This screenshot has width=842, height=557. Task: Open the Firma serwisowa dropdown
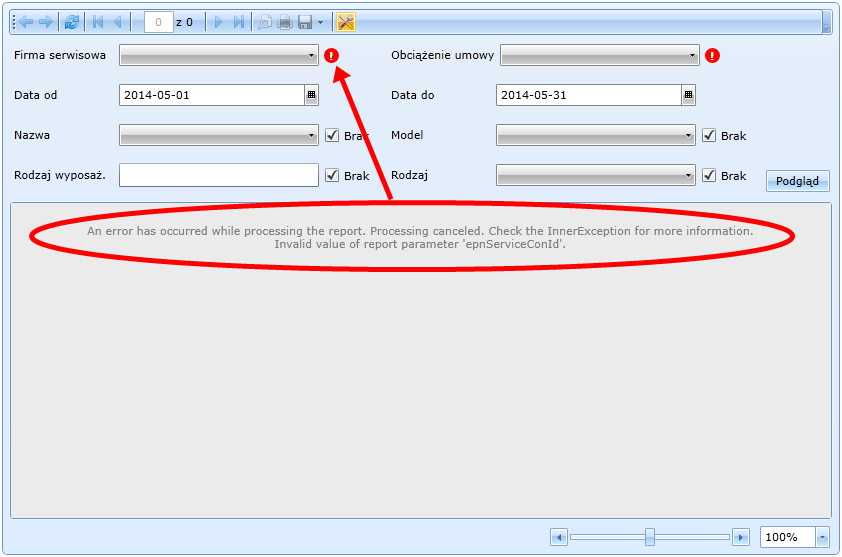[219, 55]
